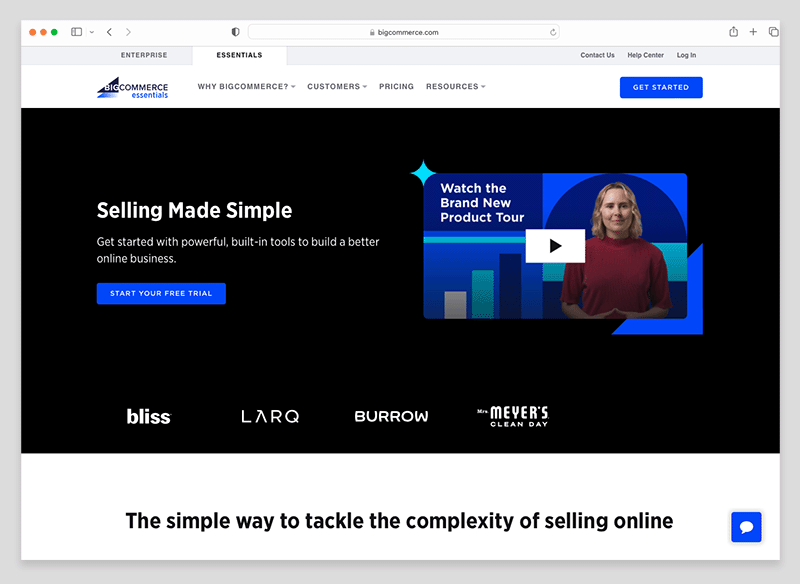This screenshot has height=584, width=800.
Task: Follow the Log In link
Action: pyautogui.click(x=686, y=55)
